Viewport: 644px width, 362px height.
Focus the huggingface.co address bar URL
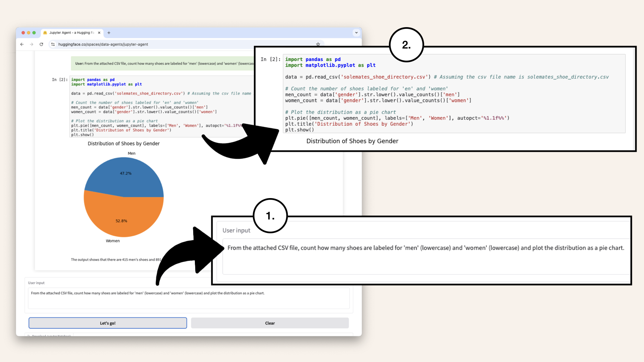103,44
